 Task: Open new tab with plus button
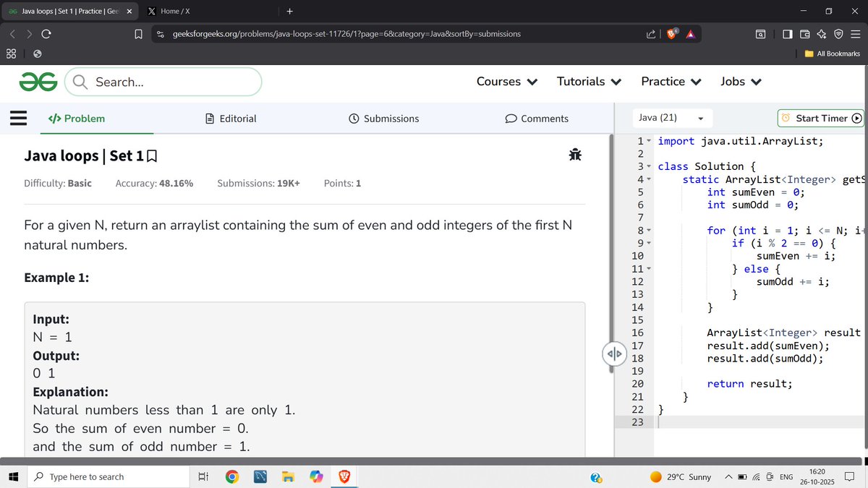(x=289, y=11)
